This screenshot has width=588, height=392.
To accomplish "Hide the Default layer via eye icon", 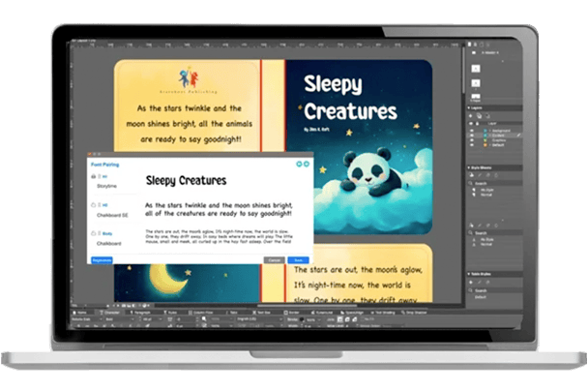I will (472, 145).
